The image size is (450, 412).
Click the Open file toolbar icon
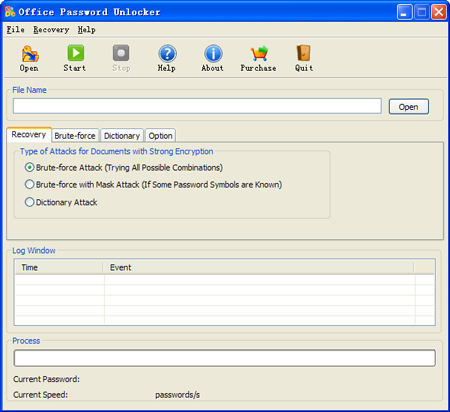tap(30, 54)
